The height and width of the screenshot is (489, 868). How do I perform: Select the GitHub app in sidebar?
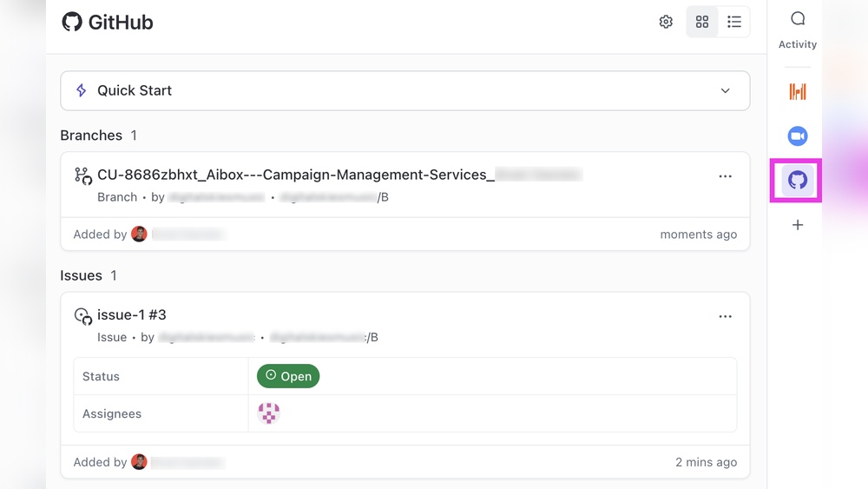pyautogui.click(x=798, y=180)
